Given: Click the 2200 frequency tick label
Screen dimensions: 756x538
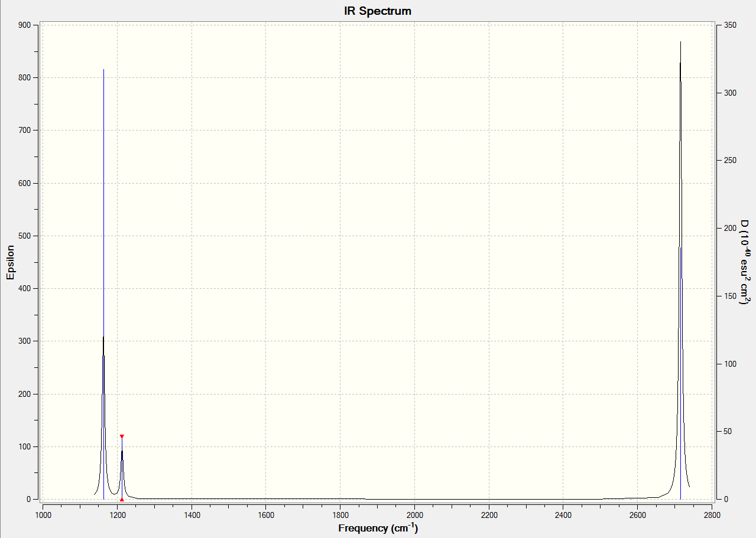Looking at the screenshot, I should (x=489, y=515).
